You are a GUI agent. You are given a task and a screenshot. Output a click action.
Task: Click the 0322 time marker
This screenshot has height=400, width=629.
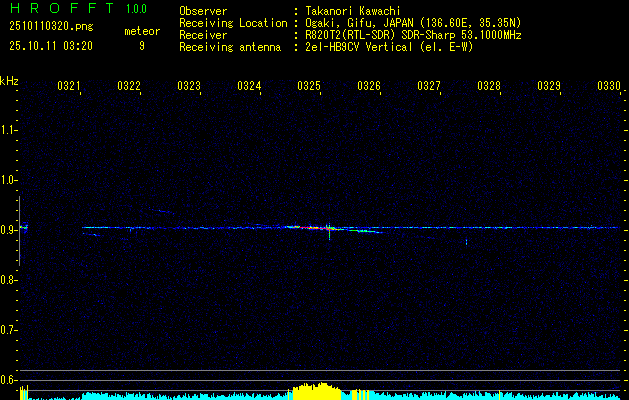(129, 85)
